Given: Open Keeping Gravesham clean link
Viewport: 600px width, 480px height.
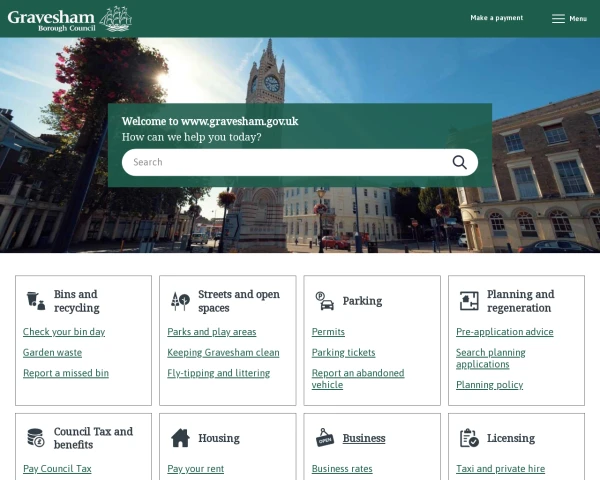Looking at the screenshot, I should (223, 353).
